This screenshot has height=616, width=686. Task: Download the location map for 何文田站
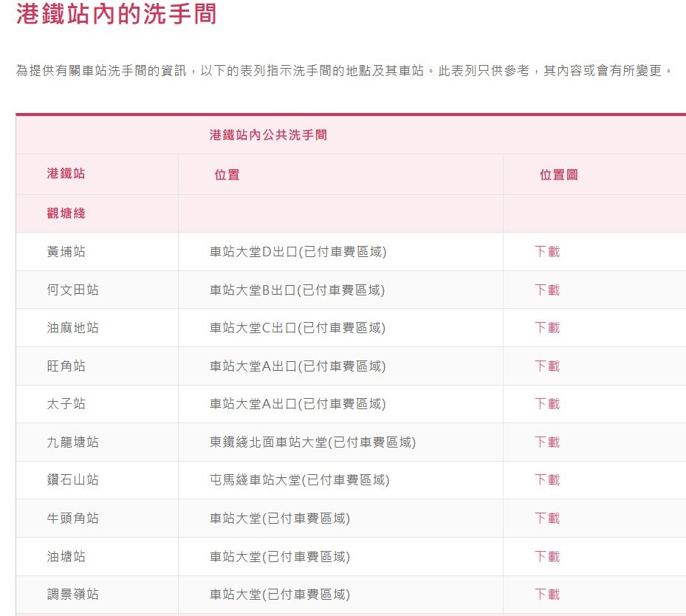click(x=547, y=290)
